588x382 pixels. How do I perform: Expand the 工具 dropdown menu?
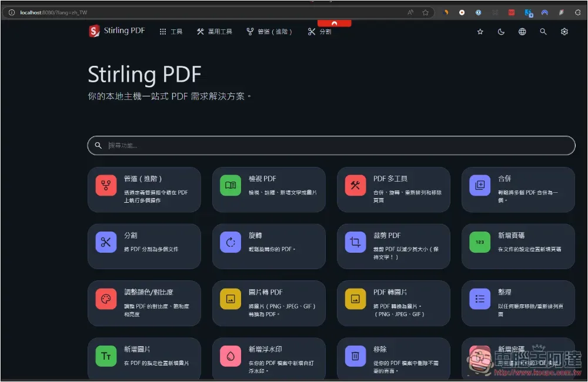(171, 32)
